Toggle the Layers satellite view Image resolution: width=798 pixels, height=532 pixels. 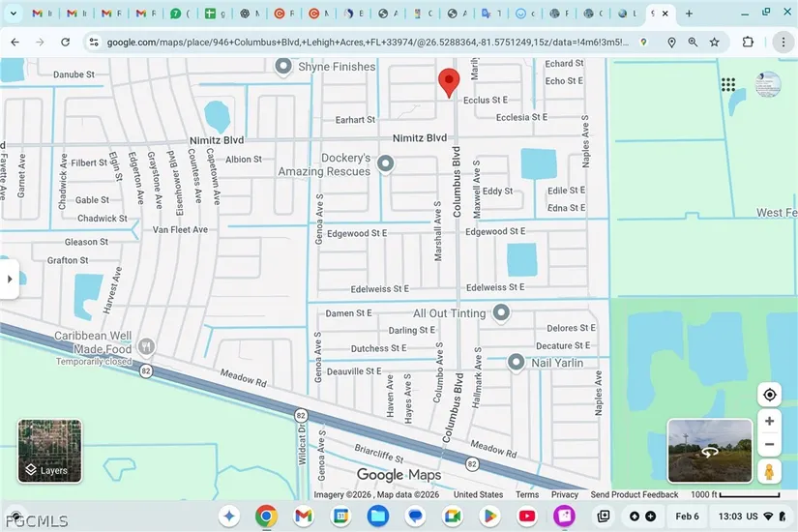pos(49,451)
